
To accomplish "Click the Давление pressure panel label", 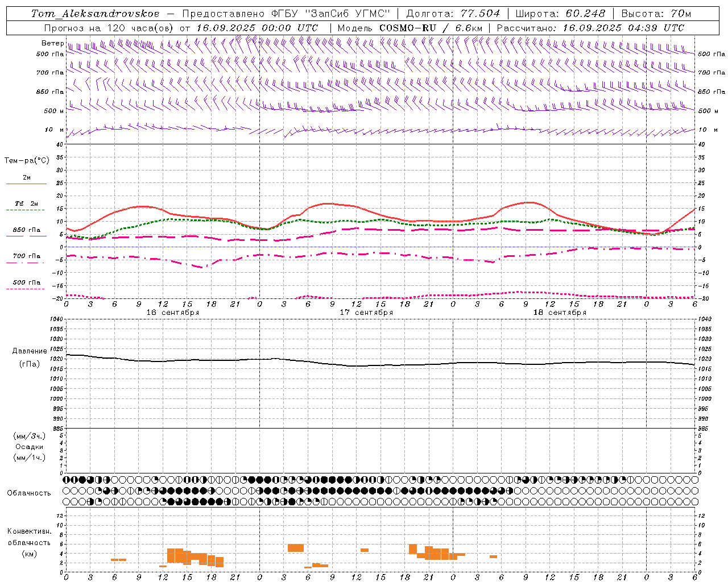I will [x=30, y=351].
